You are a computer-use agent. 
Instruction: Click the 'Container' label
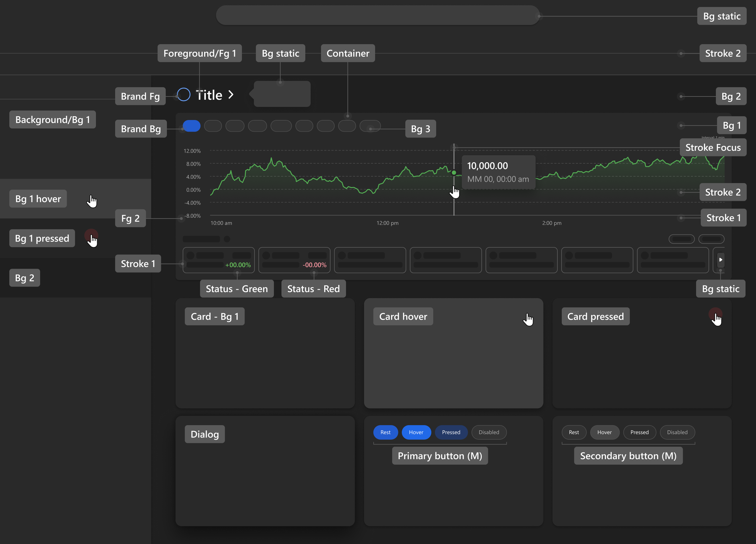point(348,53)
